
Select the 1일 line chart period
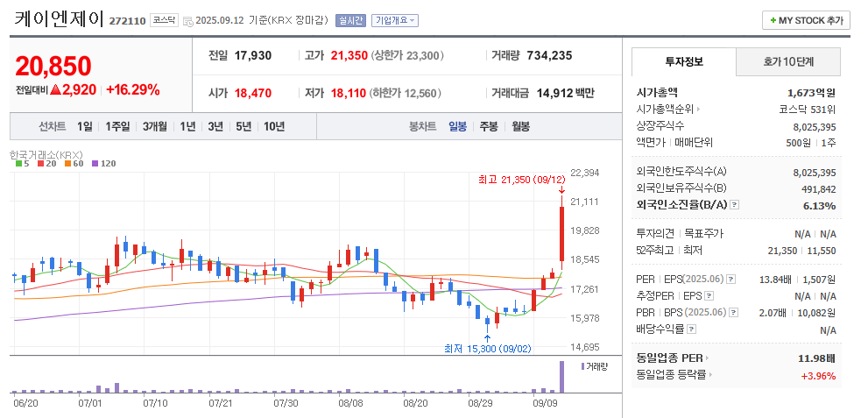point(85,127)
